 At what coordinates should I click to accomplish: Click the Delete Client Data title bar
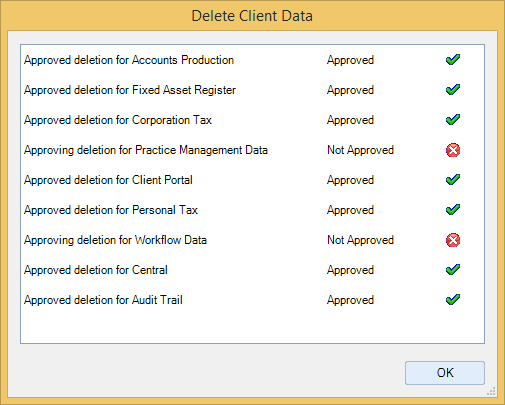click(252, 16)
